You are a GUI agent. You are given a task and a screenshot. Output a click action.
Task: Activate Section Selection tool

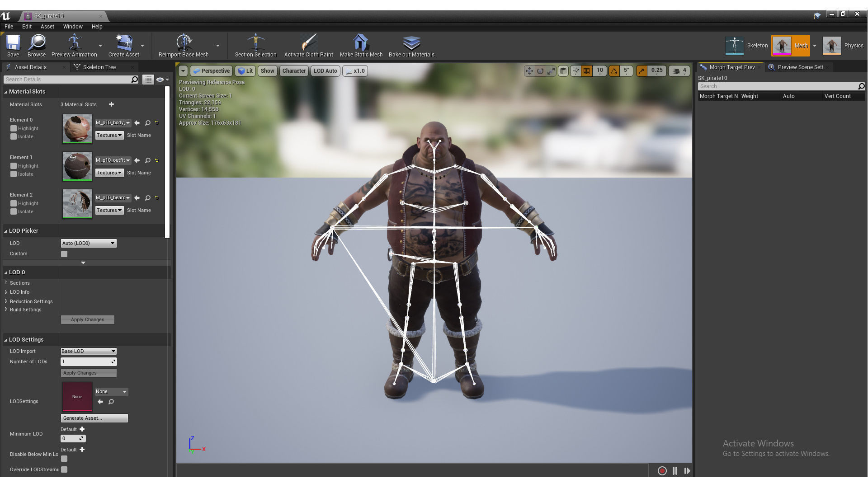pyautogui.click(x=255, y=43)
